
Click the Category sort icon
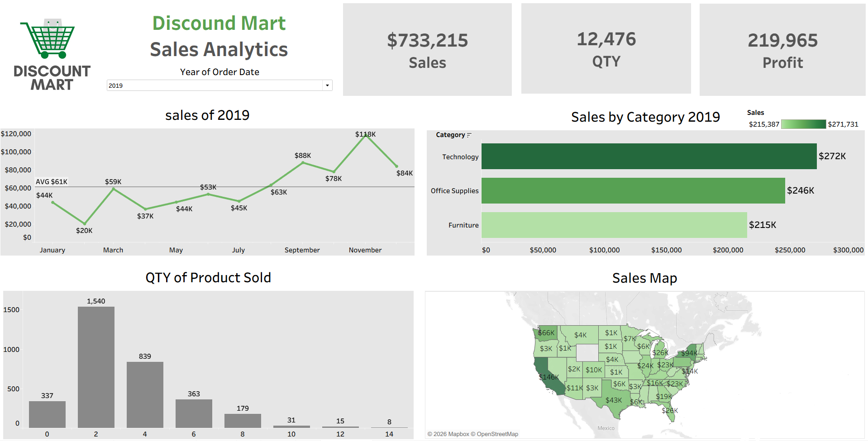(x=469, y=135)
